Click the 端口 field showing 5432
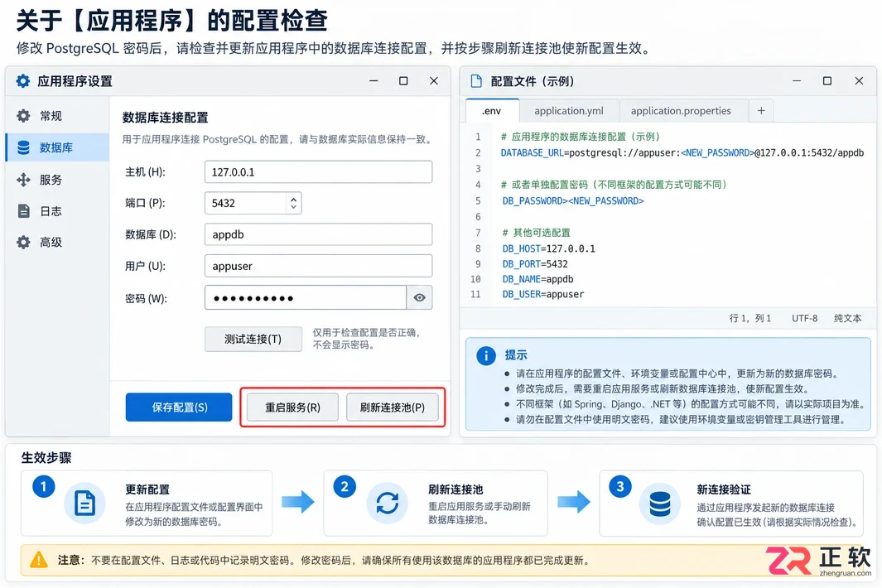Image resolution: width=882 pixels, height=588 pixels. (x=246, y=203)
